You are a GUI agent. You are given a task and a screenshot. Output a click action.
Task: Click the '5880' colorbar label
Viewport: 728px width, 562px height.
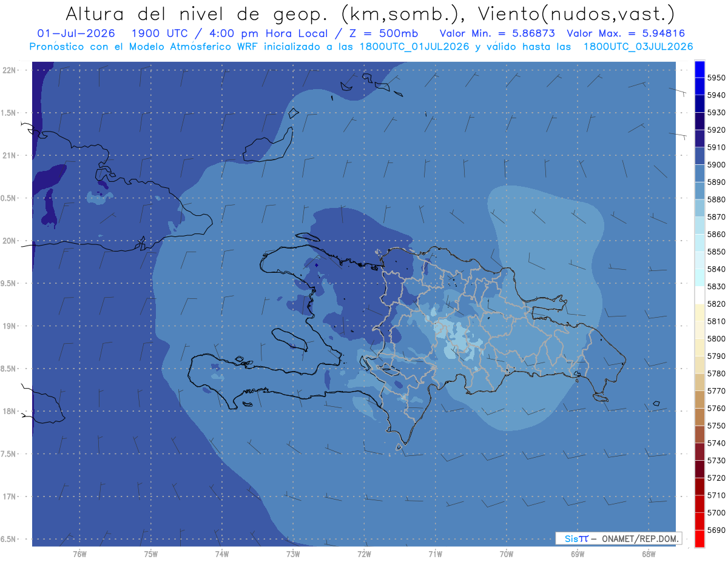coord(716,199)
